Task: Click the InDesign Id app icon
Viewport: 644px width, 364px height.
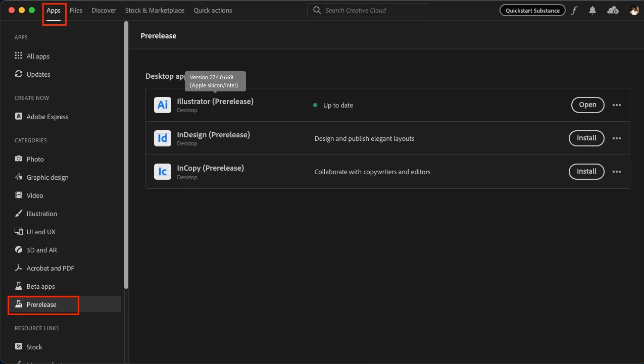Action: [163, 138]
